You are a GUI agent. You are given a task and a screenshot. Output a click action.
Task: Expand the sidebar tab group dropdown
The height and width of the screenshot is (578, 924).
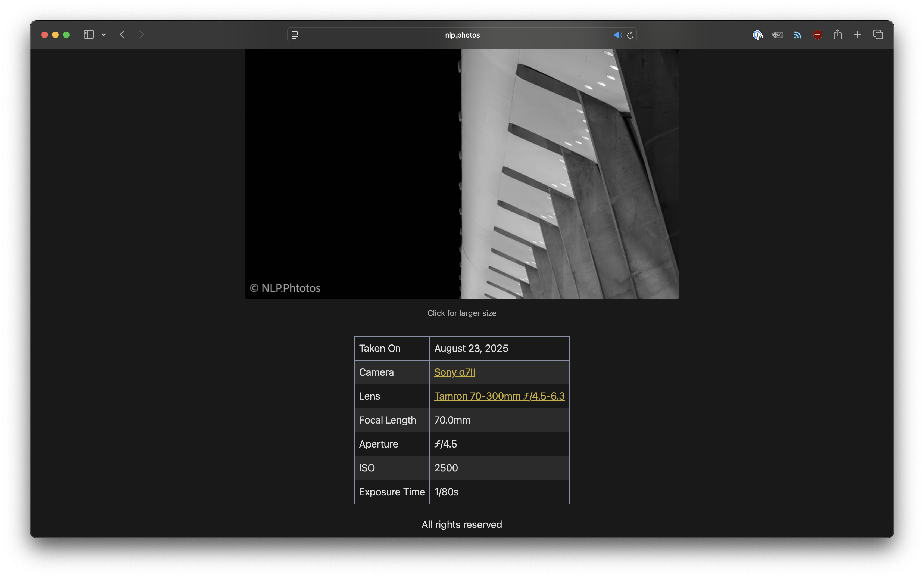[x=104, y=35]
